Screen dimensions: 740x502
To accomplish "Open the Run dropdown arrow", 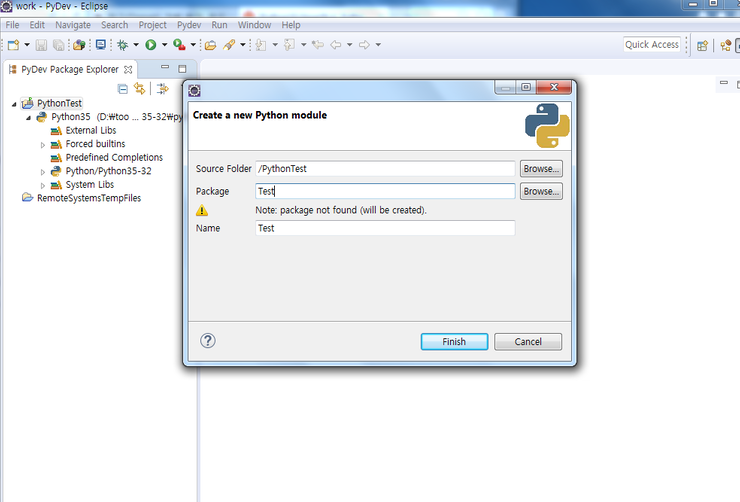I will click(164, 45).
